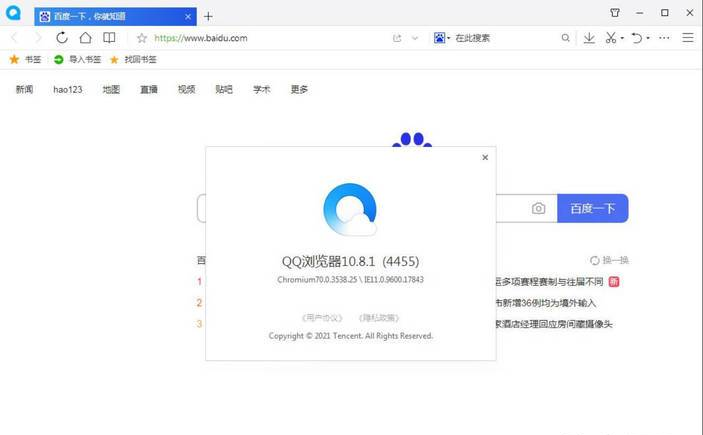Select the hao123 navigation link
The width and height of the screenshot is (703, 435).
68,89
